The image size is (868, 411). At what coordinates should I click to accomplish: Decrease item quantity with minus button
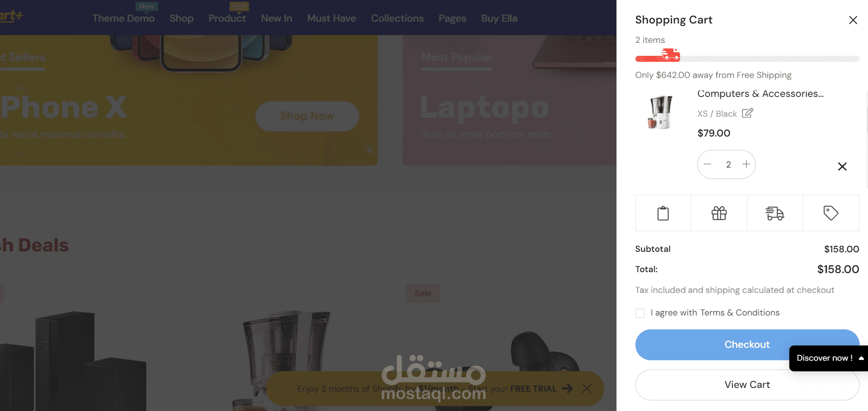(x=707, y=164)
